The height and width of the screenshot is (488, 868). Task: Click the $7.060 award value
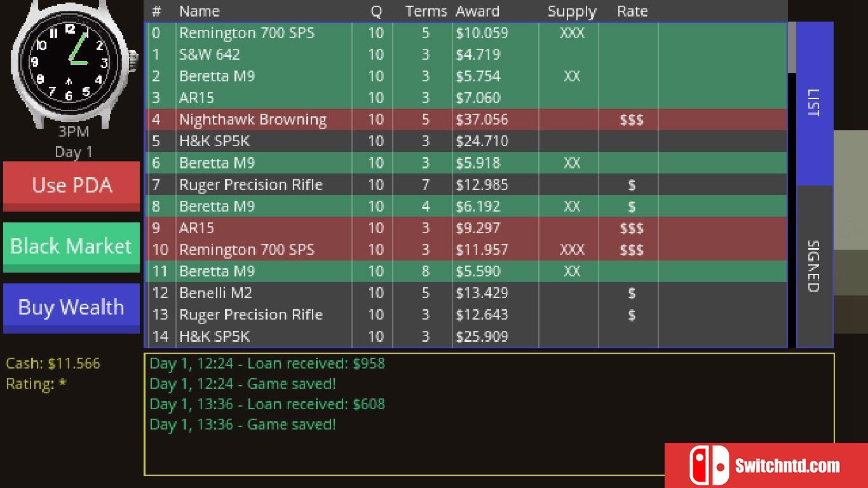tap(478, 98)
